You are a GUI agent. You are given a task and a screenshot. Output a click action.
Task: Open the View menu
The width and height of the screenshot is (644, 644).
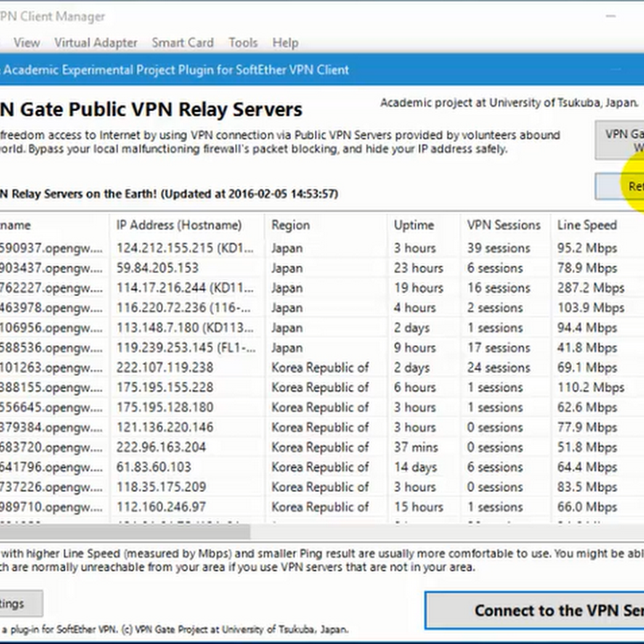tap(27, 43)
